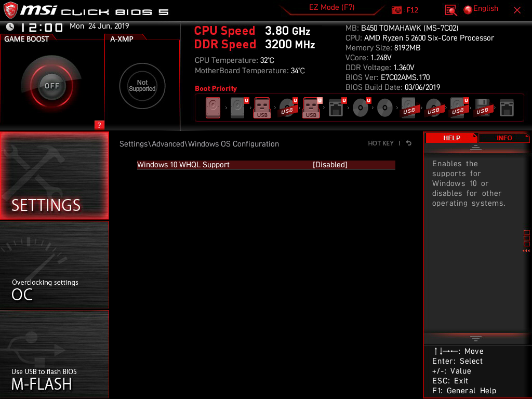
Task: Select the UEFI optical disc boot icon
Action: 362,108
